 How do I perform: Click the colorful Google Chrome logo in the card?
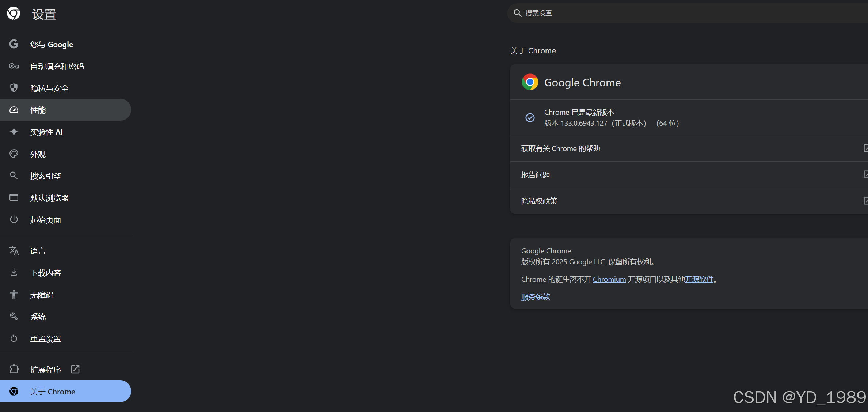pyautogui.click(x=530, y=82)
